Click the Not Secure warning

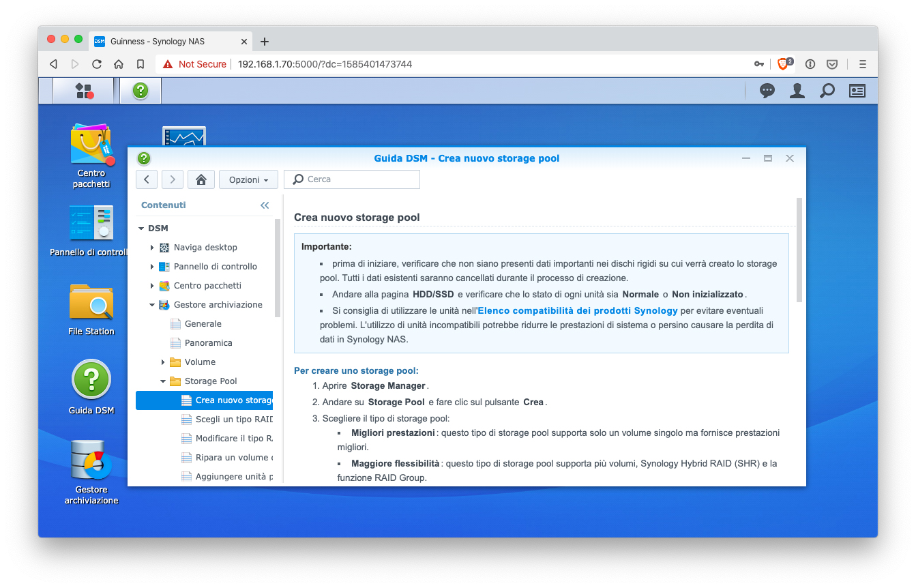[194, 64]
